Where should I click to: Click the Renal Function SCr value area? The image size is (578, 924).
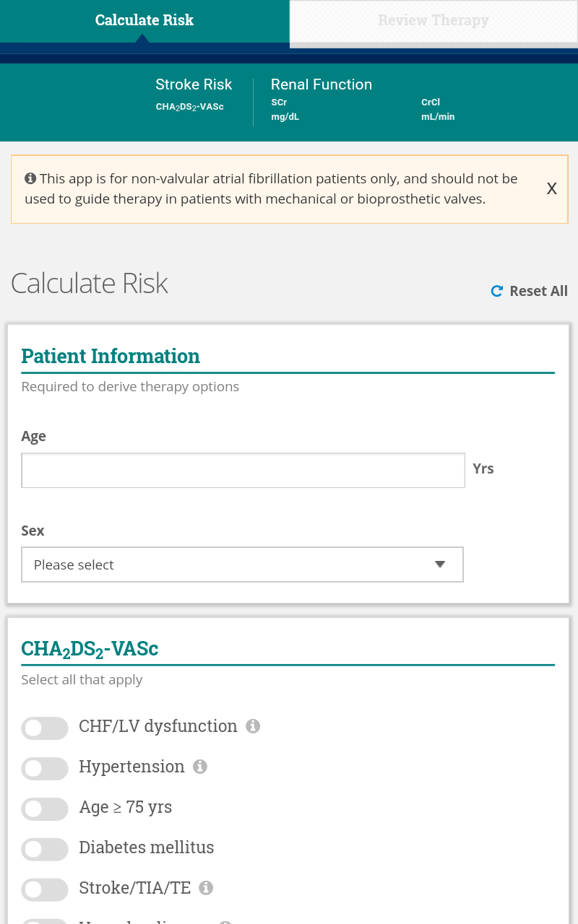[285, 110]
